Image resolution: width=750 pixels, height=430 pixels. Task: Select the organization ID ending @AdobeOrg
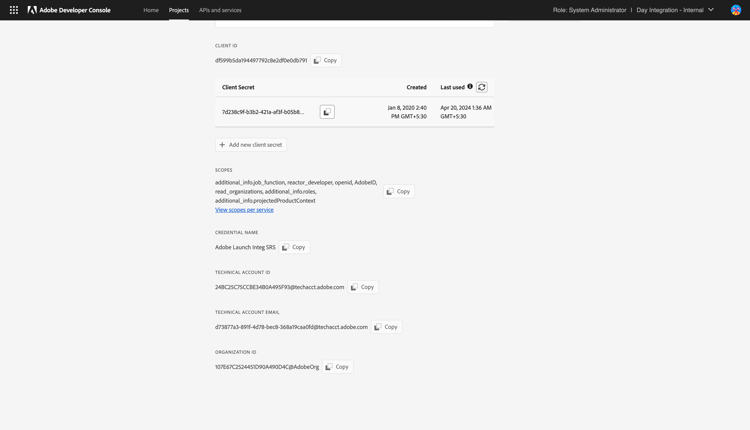click(267, 367)
